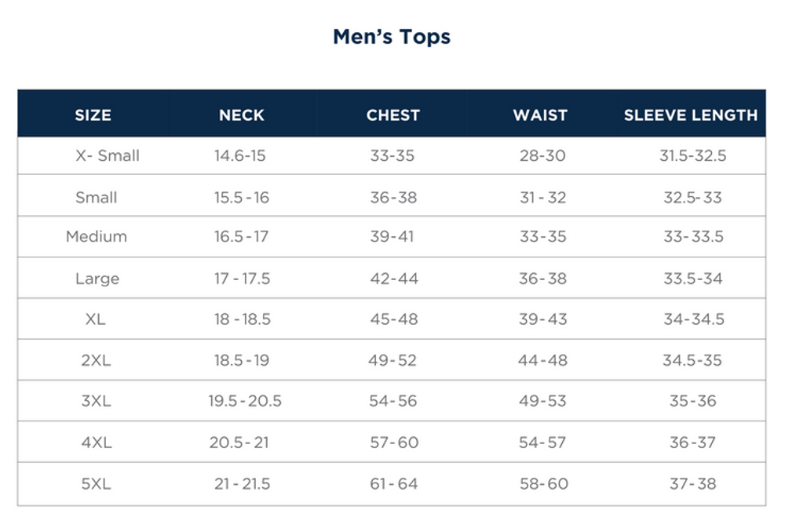
Task: Select the WAIST column header
Action: 540,115
